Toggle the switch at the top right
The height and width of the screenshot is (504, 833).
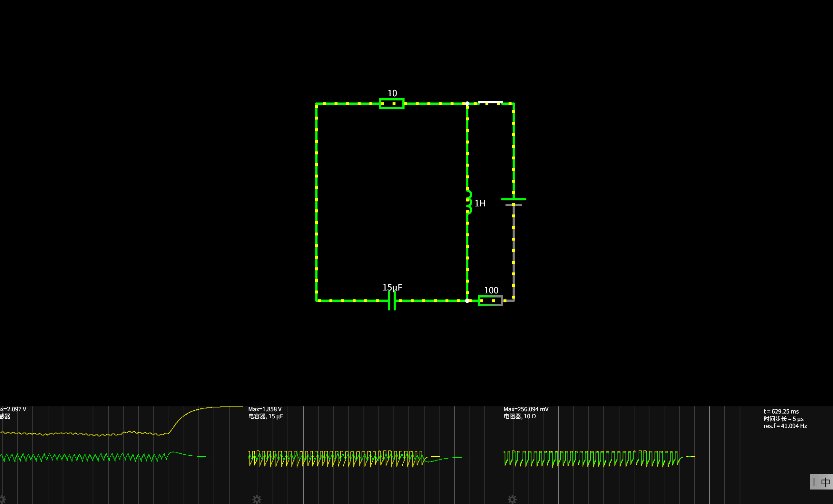[490, 103]
